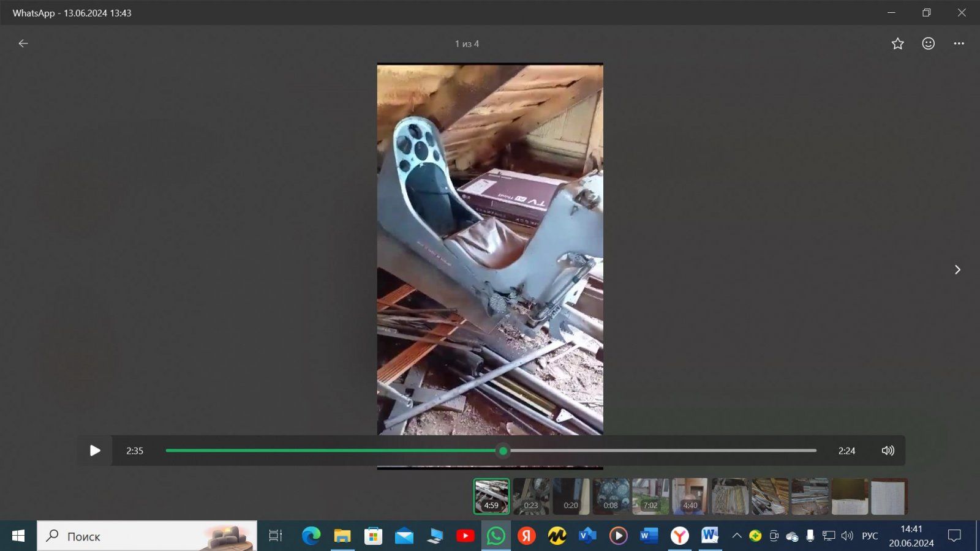Launch Microsoft Edge from taskbar
This screenshot has width=980, height=551.
click(x=311, y=536)
